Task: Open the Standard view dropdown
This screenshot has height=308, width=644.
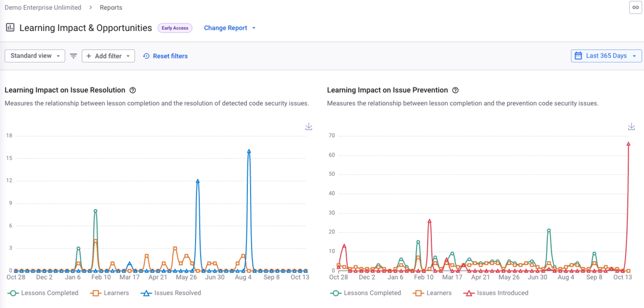Action: [34, 56]
